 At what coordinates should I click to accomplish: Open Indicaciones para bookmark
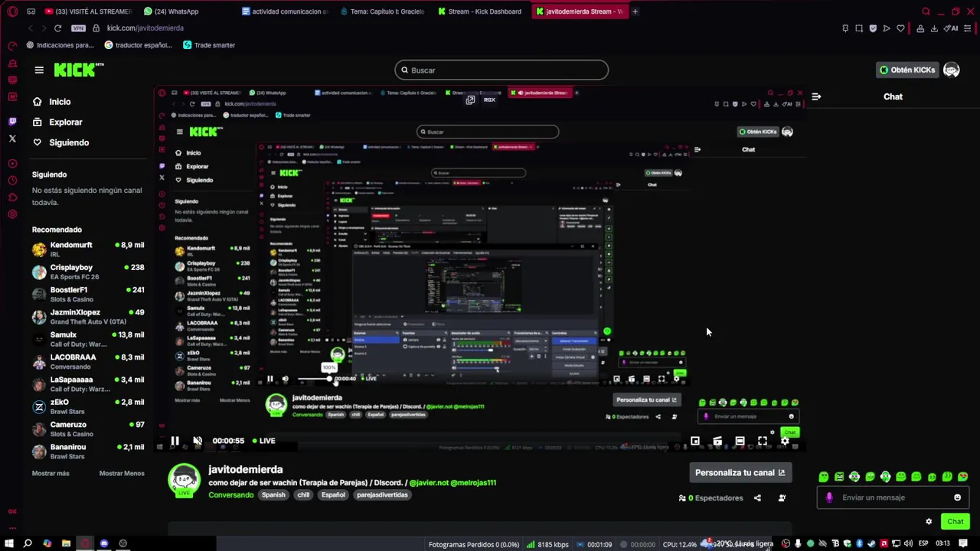coord(60,45)
